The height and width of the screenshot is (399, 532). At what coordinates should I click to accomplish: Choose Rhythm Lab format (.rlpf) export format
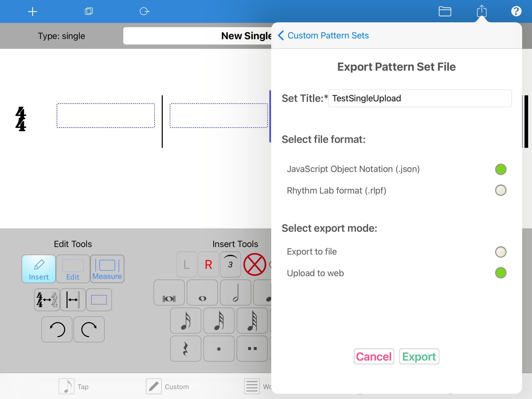coord(501,190)
